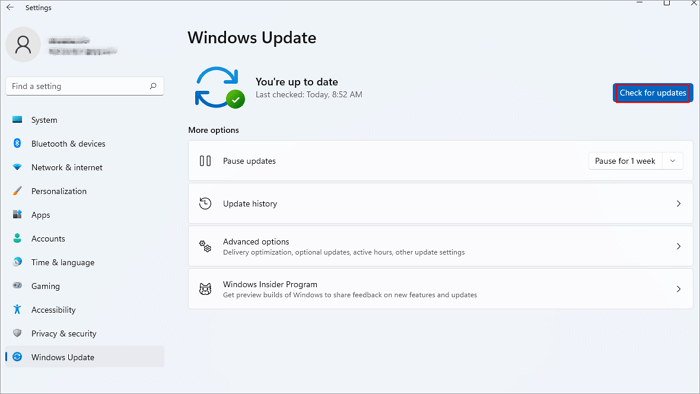Click the back arrow in the Settings title bar
This screenshot has height=394, width=700.
click(x=10, y=7)
